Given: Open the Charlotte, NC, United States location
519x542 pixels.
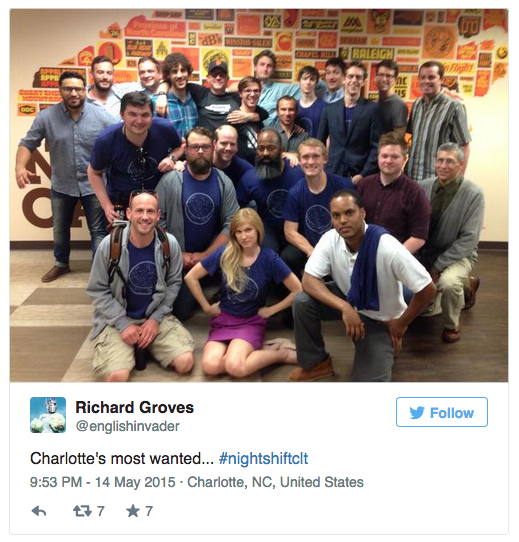Looking at the screenshot, I should pos(275,482).
